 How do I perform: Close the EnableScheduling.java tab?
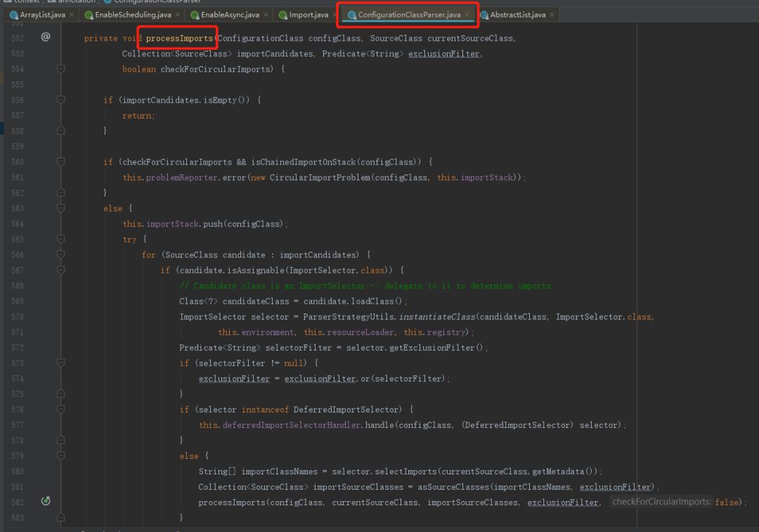pos(178,15)
